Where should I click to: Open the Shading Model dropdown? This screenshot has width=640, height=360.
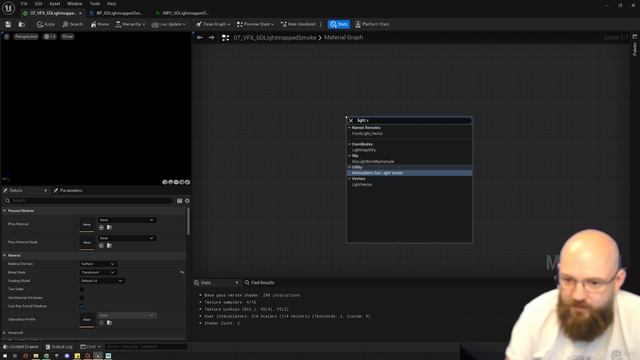point(102,281)
